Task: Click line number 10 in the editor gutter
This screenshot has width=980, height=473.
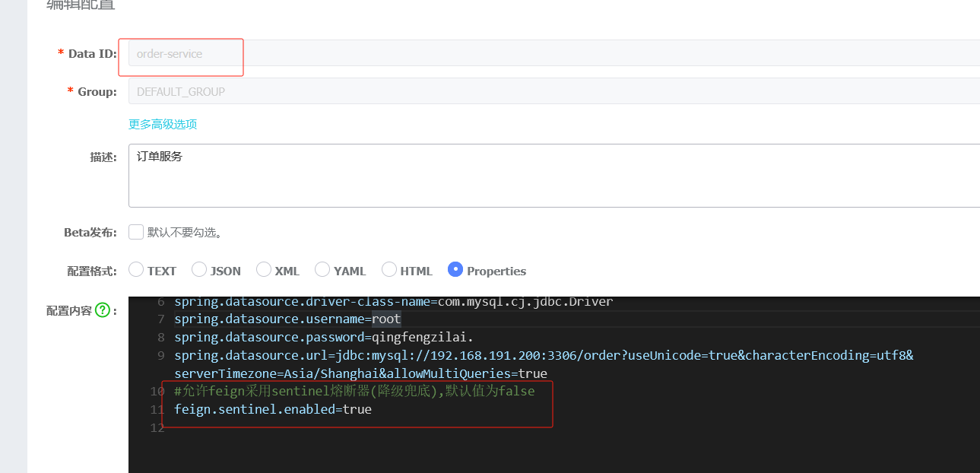Action: [x=157, y=392]
